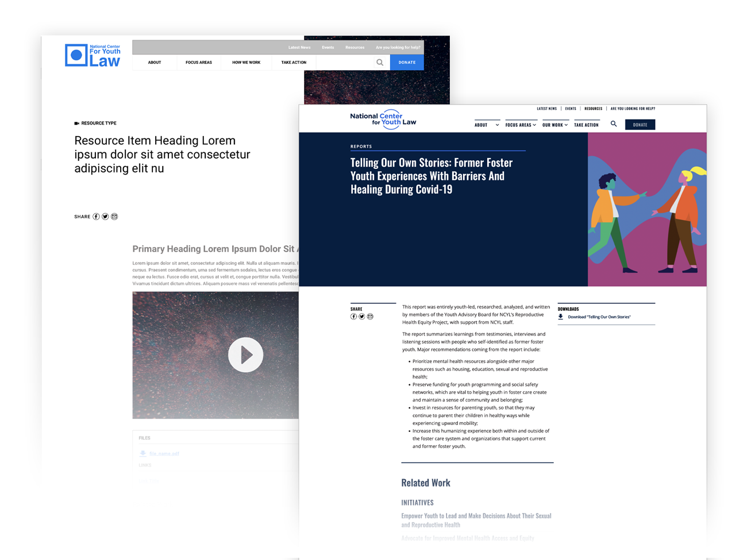This screenshot has height=560, width=747.
Task: Click the download arrow icon under Downloads
Action: pos(561,316)
